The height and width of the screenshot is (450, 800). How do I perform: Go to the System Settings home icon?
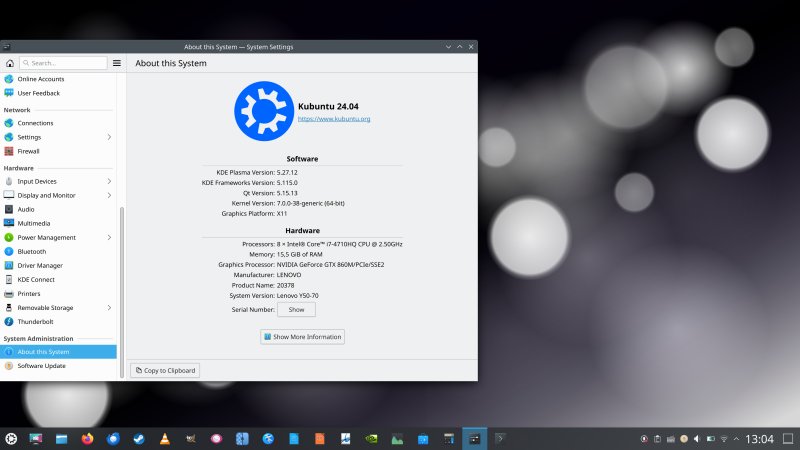[x=10, y=63]
